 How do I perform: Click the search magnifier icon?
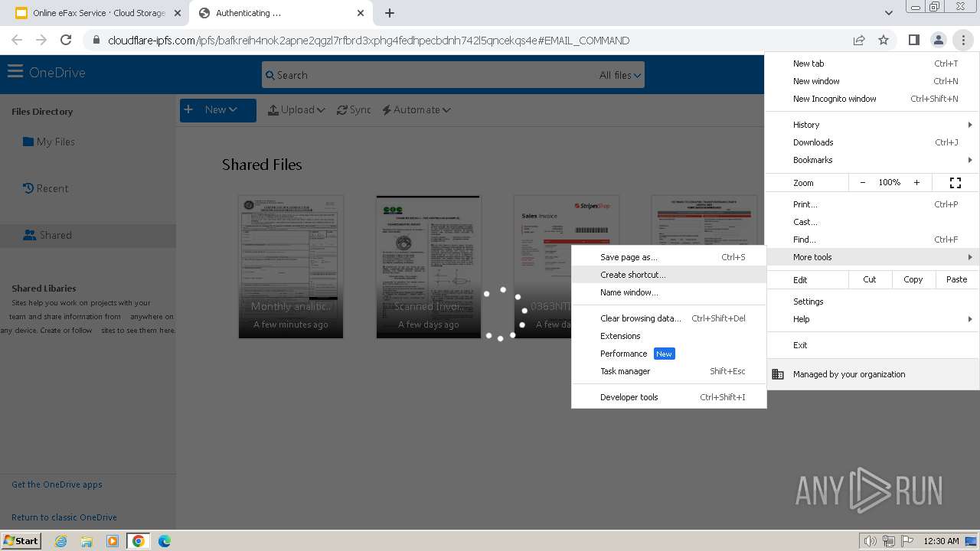(269, 75)
